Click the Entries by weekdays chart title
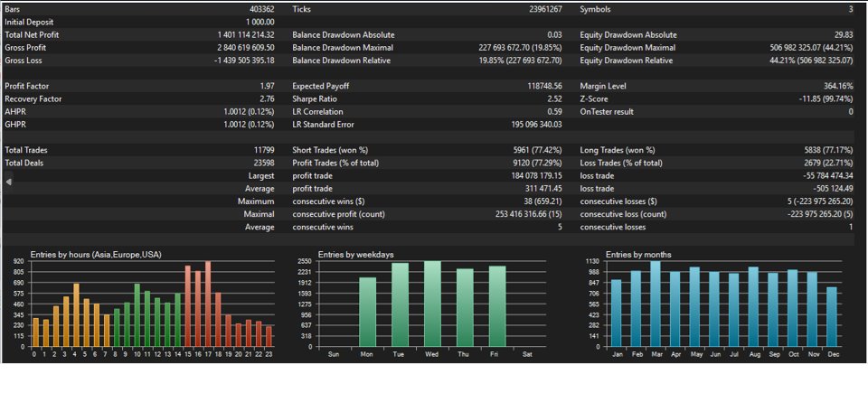This screenshot has width=868, height=393. pos(355,255)
